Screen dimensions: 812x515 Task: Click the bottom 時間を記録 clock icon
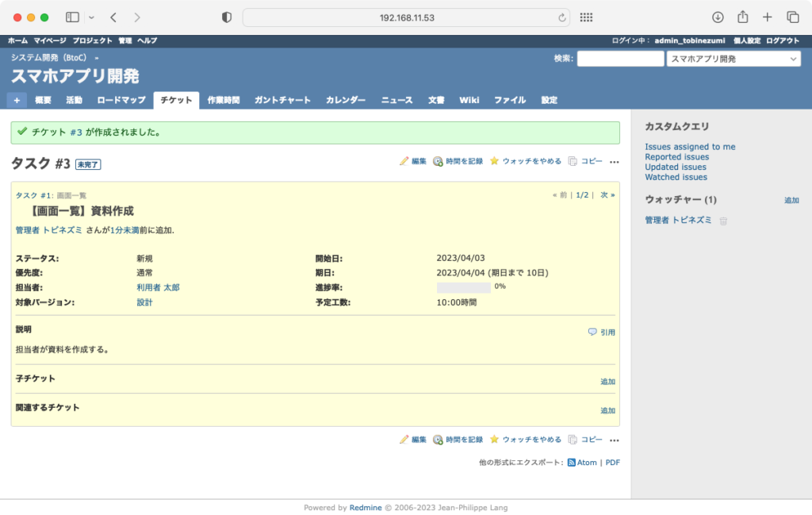[x=438, y=440]
